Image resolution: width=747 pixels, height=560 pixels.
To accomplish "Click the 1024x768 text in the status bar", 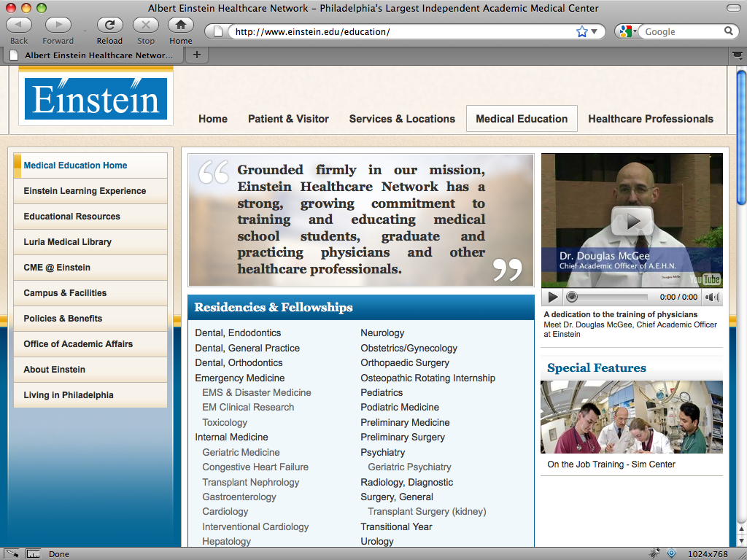I will (x=708, y=554).
